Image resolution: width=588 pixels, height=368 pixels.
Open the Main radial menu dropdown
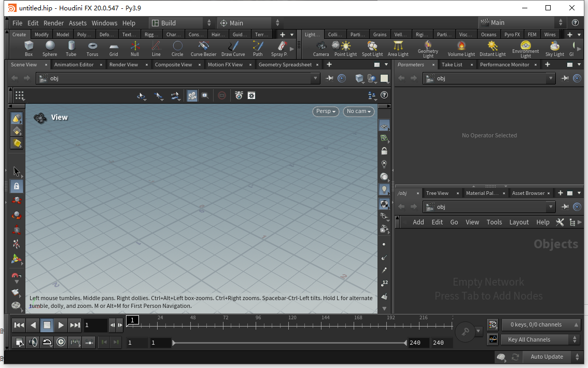click(250, 23)
